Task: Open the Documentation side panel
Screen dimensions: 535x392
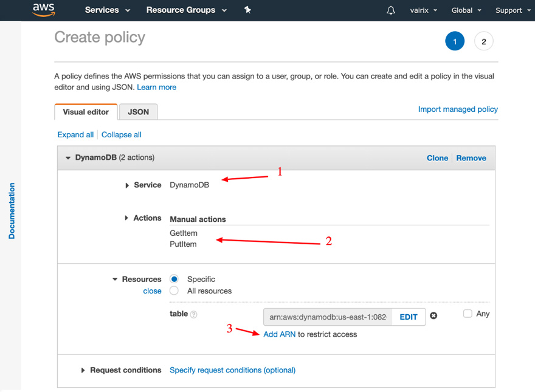Action: pyautogui.click(x=12, y=211)
